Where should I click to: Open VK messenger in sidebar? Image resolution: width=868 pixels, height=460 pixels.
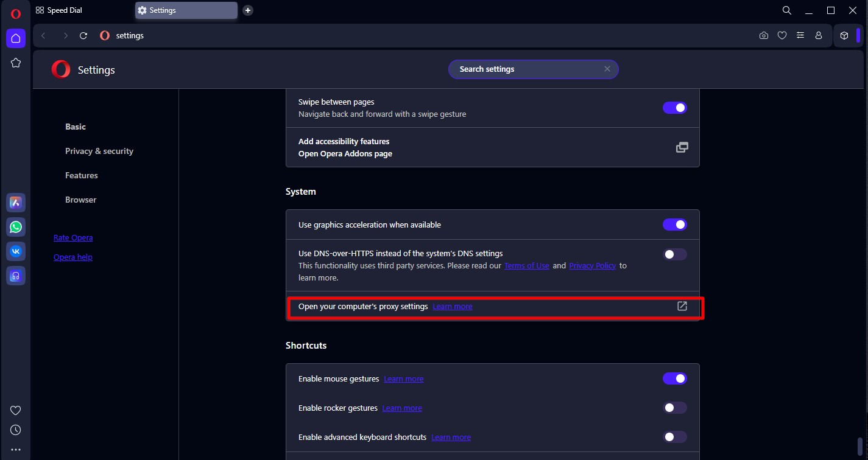(x=16, y=251)
